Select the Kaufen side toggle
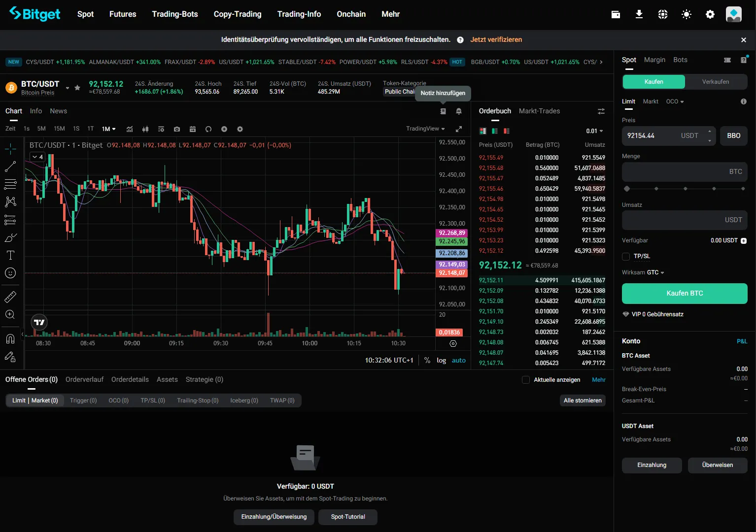Viewport: 756px width, 532px height. 654,82
